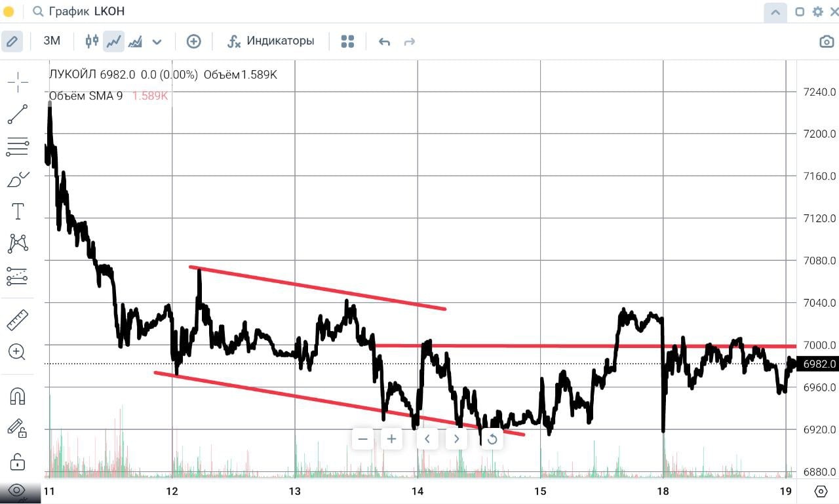Redo the last action

410,42
